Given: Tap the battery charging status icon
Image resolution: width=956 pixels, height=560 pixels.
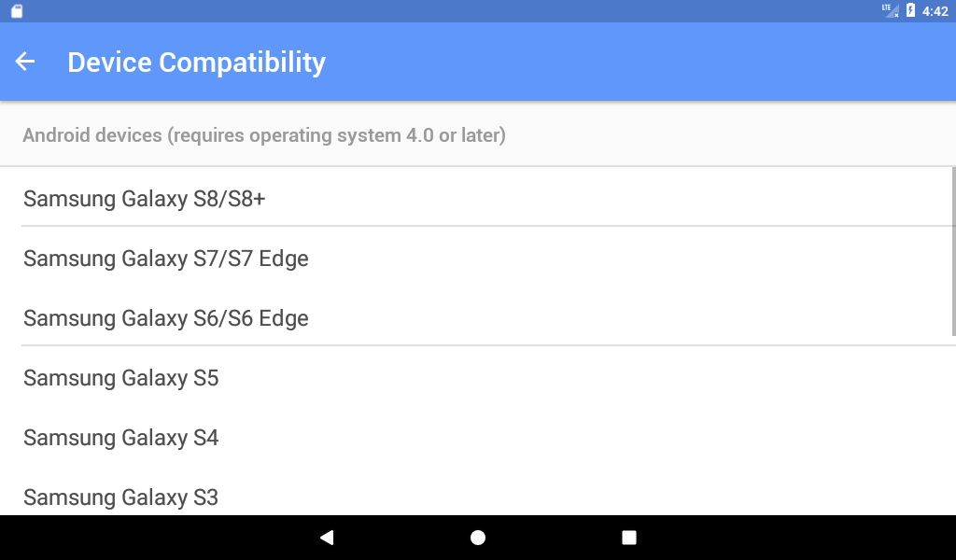Looking at the screenshot, I should 910,10.
